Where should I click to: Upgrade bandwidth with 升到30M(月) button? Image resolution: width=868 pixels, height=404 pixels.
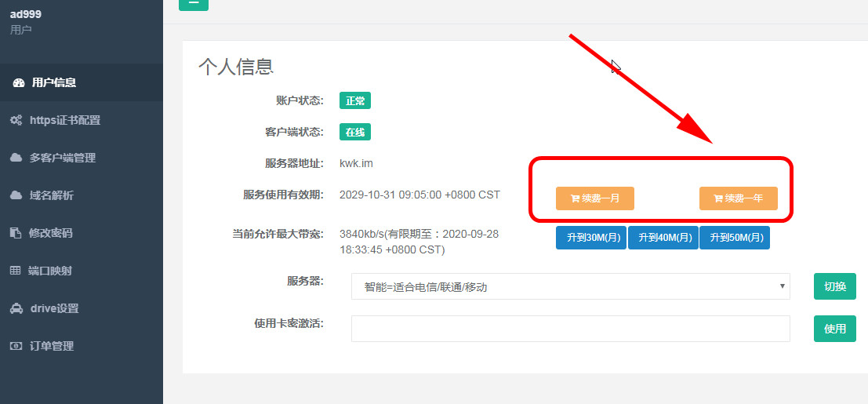[x=591, y=238]
